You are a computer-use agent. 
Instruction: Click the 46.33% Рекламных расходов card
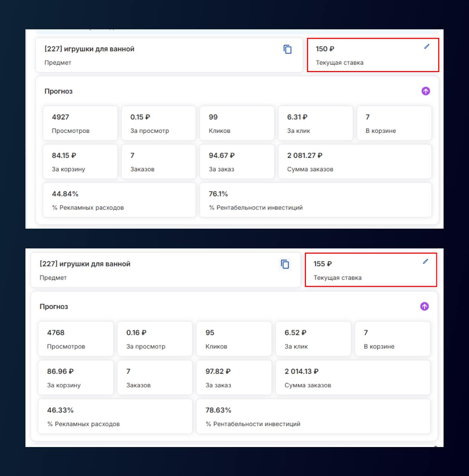click(x=115, y=416)
